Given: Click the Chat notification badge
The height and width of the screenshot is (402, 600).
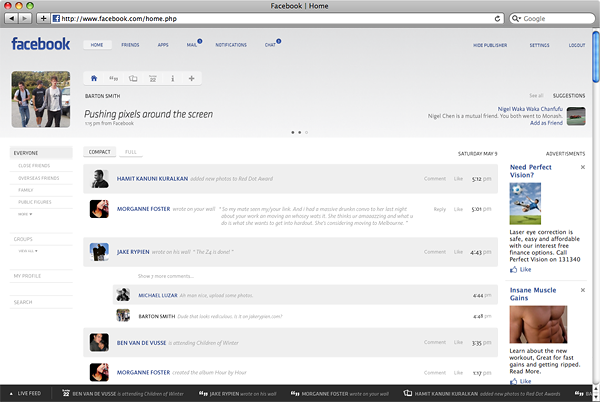Looking at the screenshot, I should pyautogui.click(x=279, y=41).
